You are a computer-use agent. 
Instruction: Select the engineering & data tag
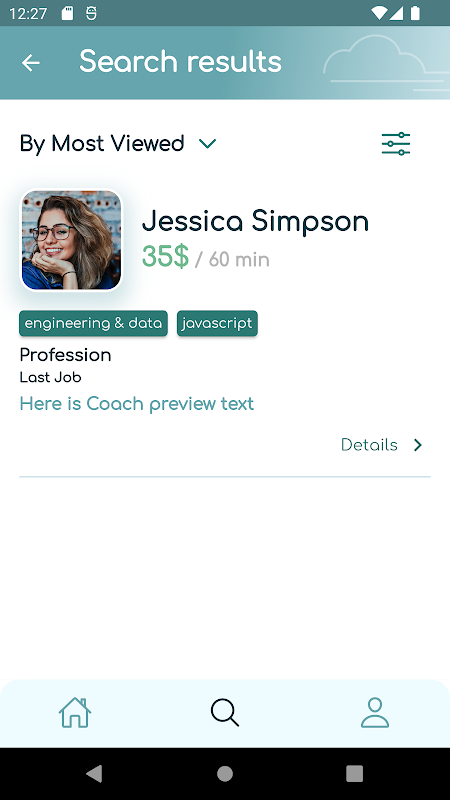click(x=93, y=323)
